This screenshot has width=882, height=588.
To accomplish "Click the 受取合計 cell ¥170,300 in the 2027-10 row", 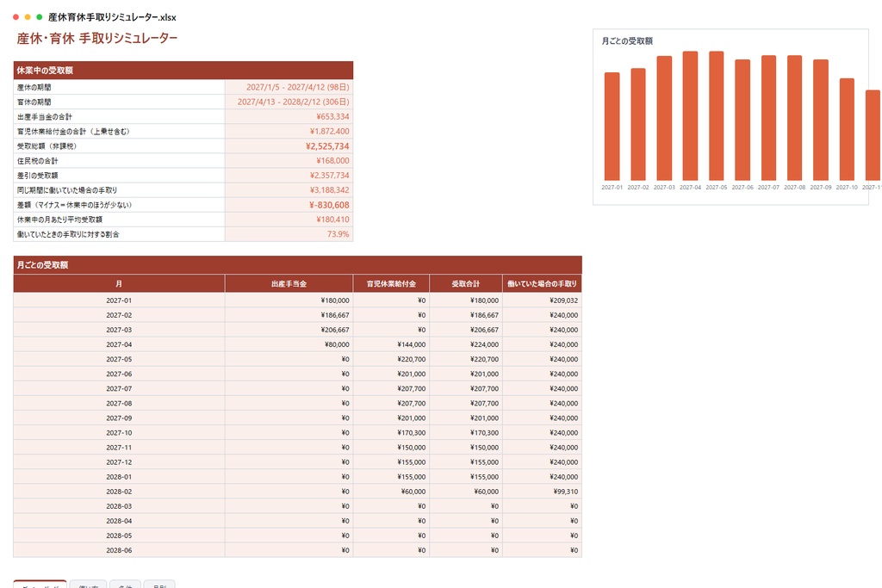I will coord(466,432).
